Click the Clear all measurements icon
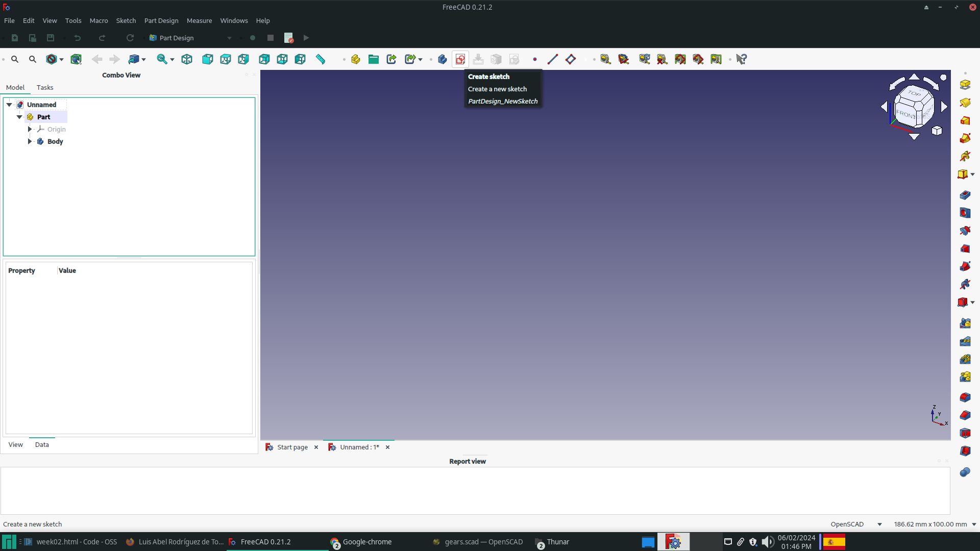 click(x=662, y=59)
